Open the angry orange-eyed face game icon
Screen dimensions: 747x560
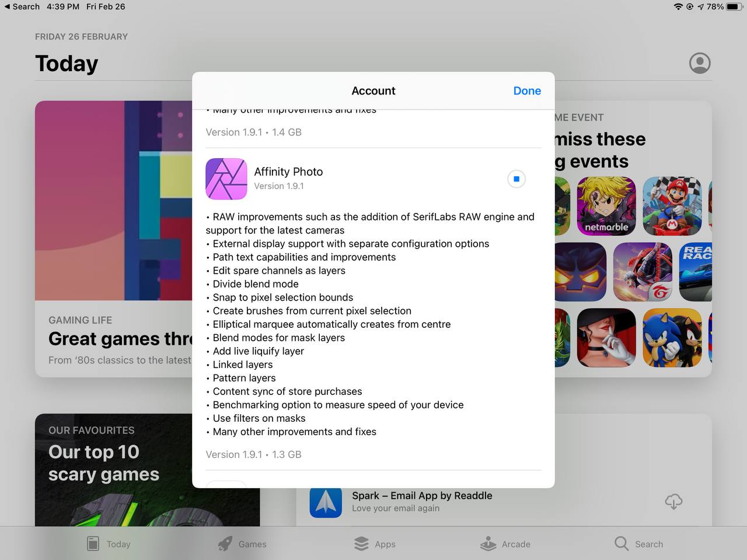point(580,272)
